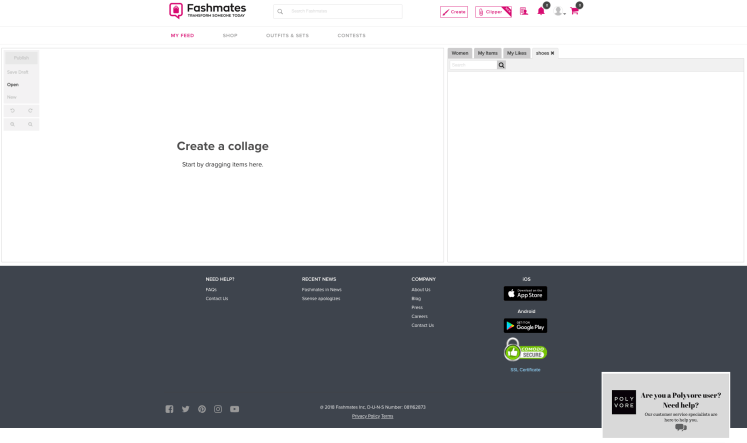
Task: Focus the items search field
Action: [x=473, y=65]
